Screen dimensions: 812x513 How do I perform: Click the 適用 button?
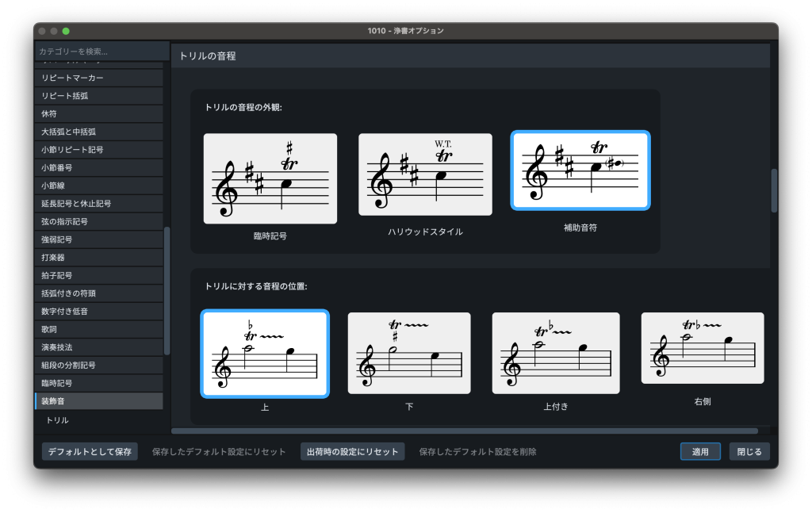pyautogui.click(x=700, y=451)
